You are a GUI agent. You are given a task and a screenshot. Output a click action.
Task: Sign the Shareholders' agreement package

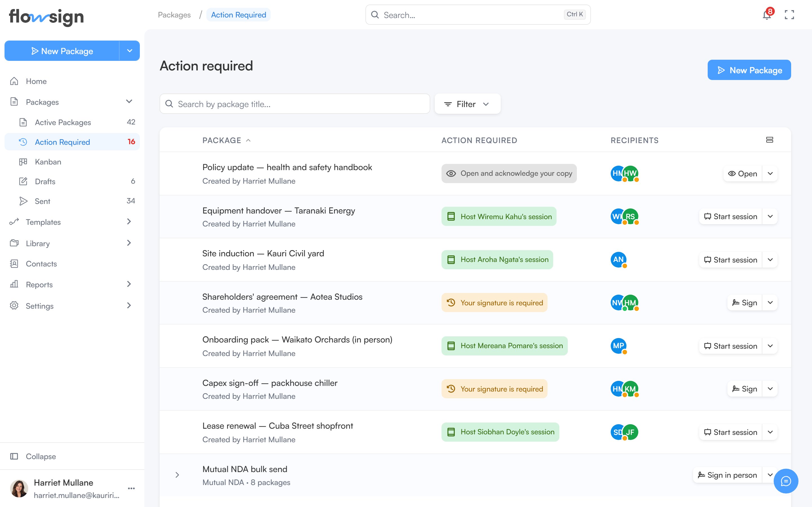pyautogui.click(x=745, y=303)
